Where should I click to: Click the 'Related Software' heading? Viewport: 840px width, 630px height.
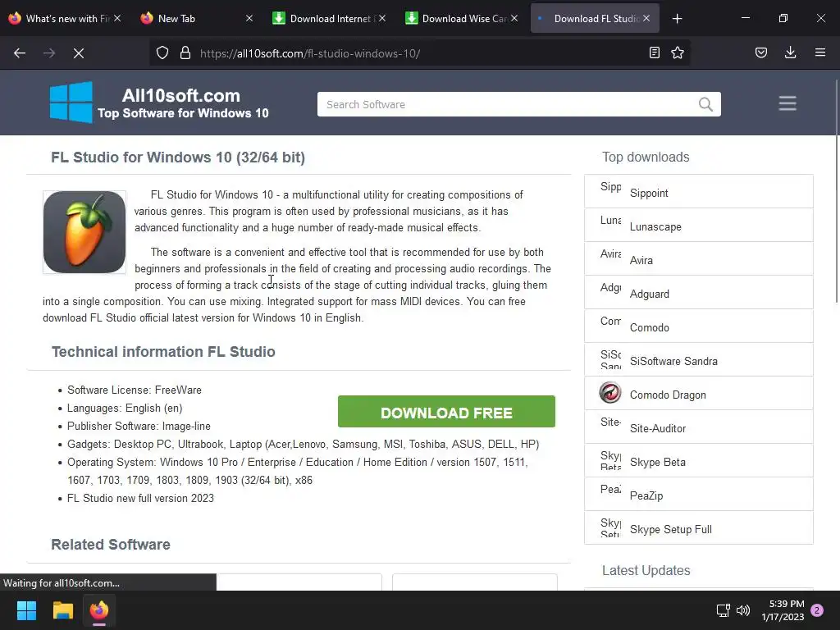(111, 545)
